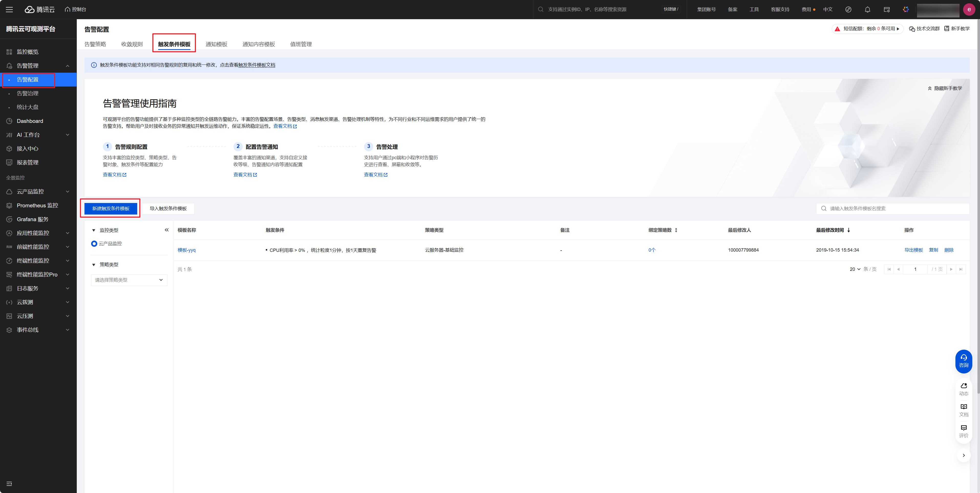The width and height of the screenshot is (980, 493).
Task: Click 隐藏新手教学 to hide the guide
Action: (x=945, y=88)
